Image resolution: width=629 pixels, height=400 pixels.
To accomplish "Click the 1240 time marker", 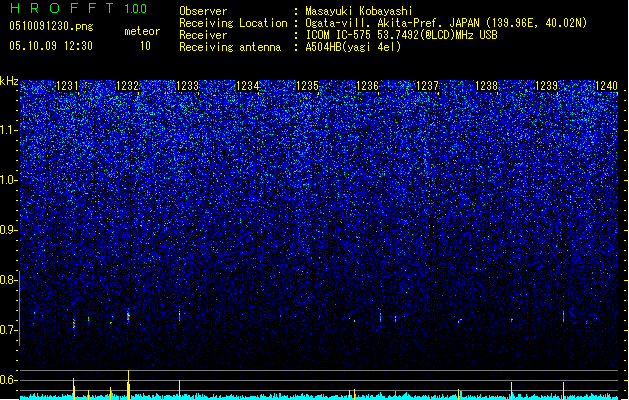I will coord(607,86).
